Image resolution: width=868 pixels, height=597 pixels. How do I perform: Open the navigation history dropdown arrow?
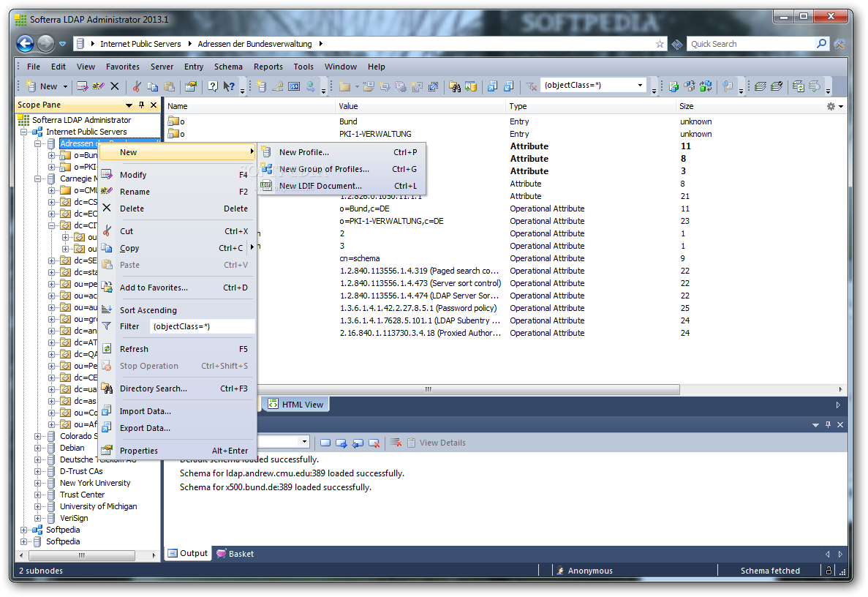(63, 44)
